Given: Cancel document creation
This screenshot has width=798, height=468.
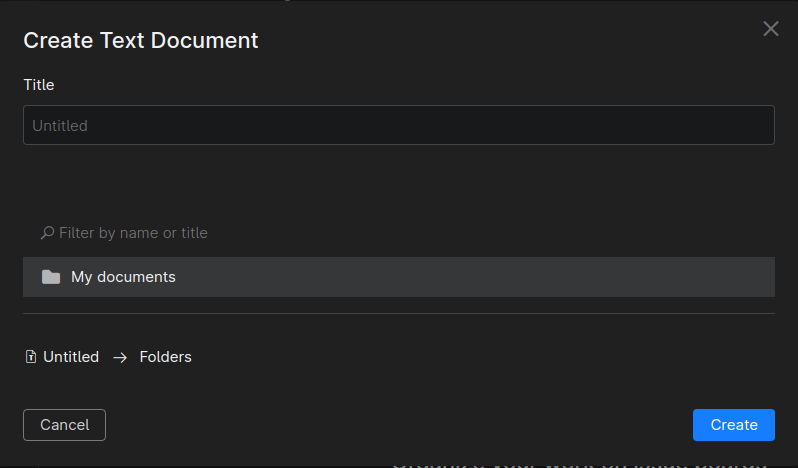Looking at the screenshot, I should click(x=65, y=425).
